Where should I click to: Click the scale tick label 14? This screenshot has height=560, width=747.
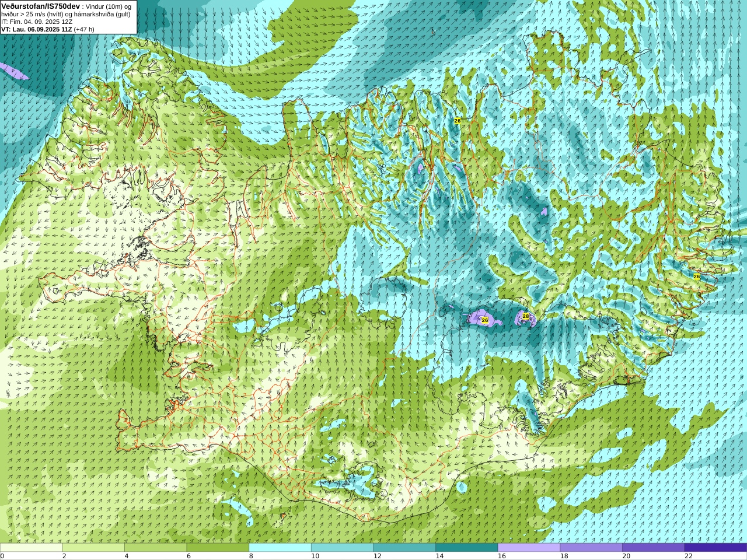point(439,556)
